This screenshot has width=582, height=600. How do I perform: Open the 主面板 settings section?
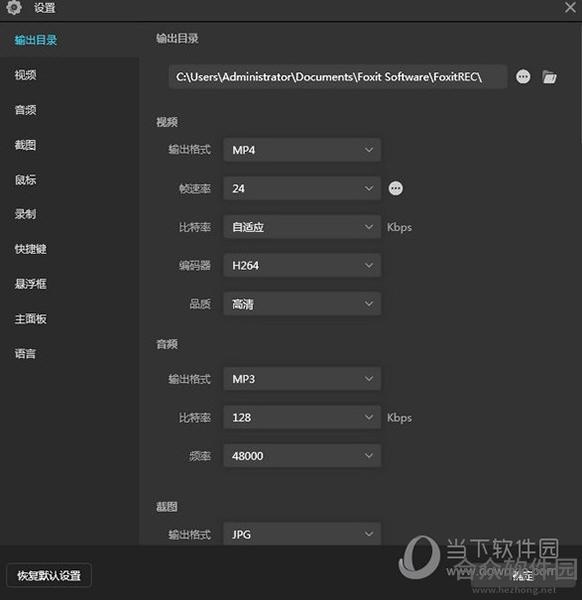30,319
